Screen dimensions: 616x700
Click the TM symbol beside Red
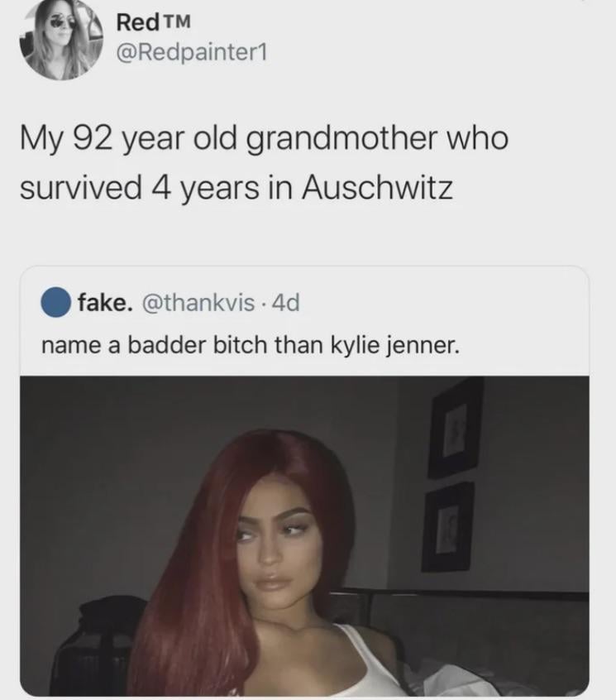click(x=178, y=22)
